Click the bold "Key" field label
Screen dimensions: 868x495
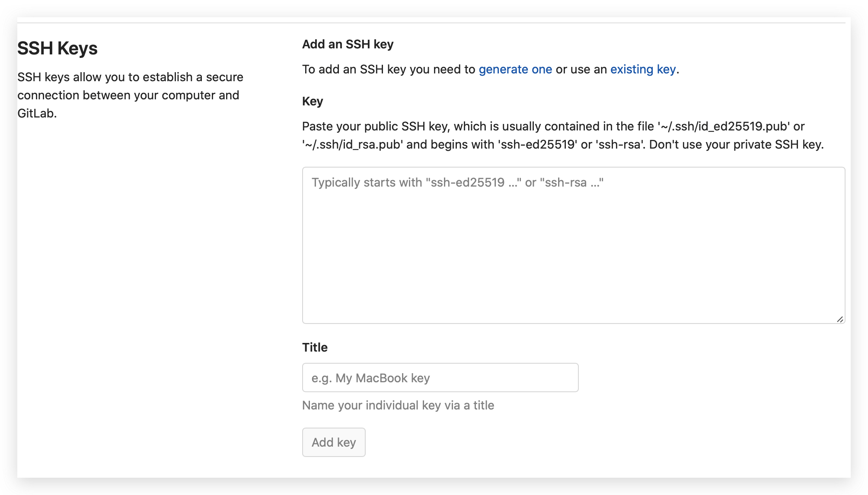(313, 102)
